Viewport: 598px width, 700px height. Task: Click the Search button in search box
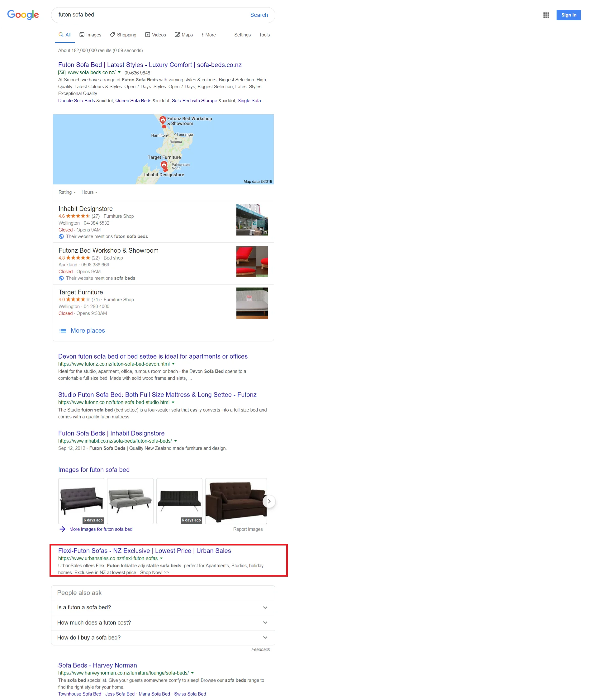coord(259,15)
